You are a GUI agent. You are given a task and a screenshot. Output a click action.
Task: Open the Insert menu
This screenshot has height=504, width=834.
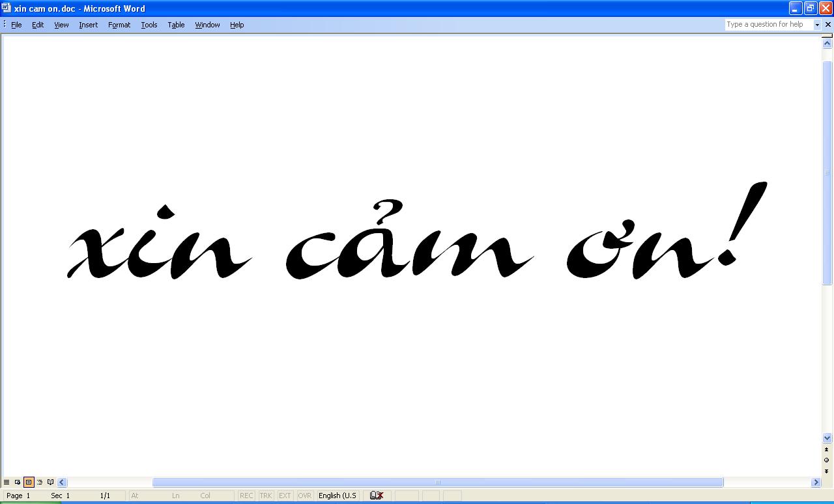click(88, 25)
